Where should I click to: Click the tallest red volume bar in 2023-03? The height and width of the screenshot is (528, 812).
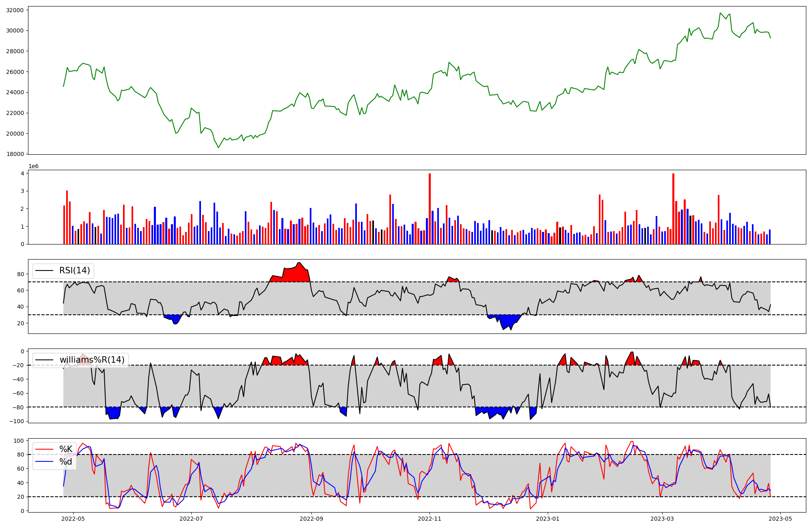[x=673, y=209]
